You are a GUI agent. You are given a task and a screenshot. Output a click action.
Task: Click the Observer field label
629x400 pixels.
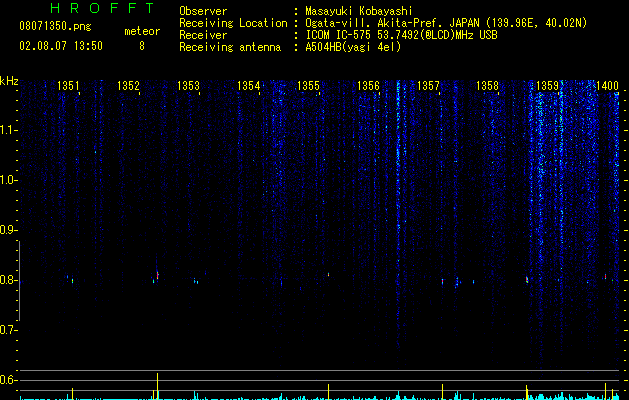203,11
